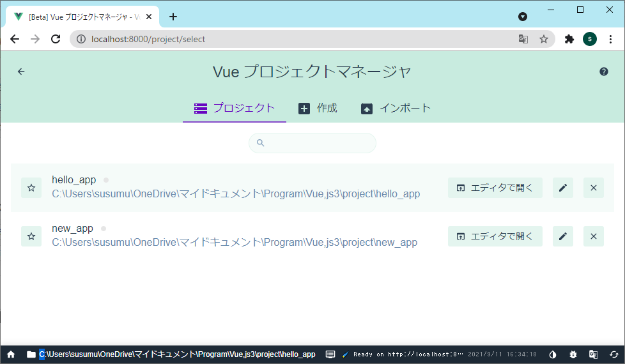This screenshot has height=364, width=625.
Task: Remove hello_app with the X icon
Action: tap(594, 188)
